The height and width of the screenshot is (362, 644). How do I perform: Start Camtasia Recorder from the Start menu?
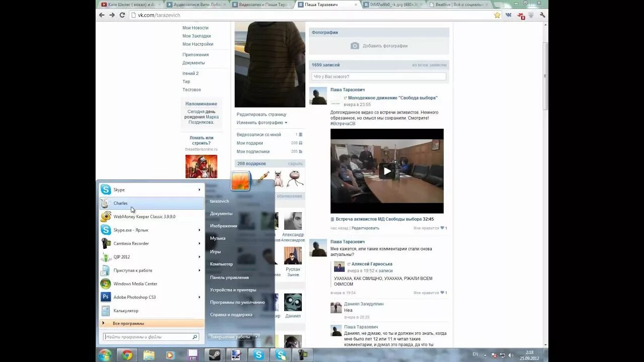pos(151,243)
